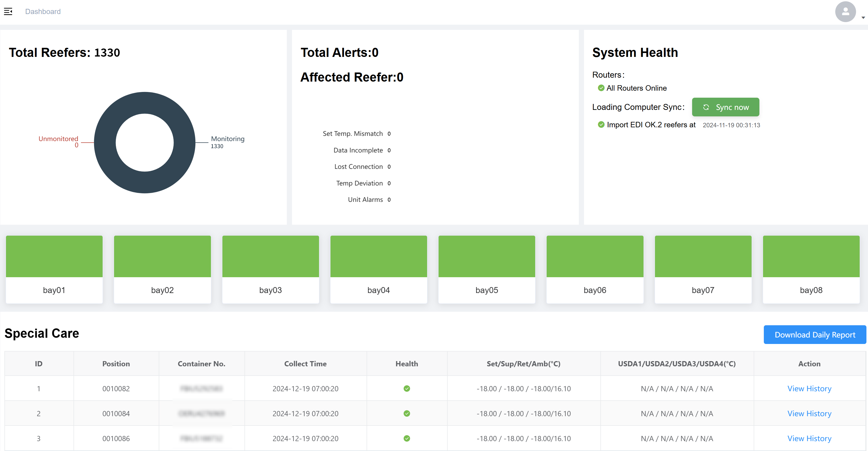Click the health check icon in row 2

tap(407, 413)
